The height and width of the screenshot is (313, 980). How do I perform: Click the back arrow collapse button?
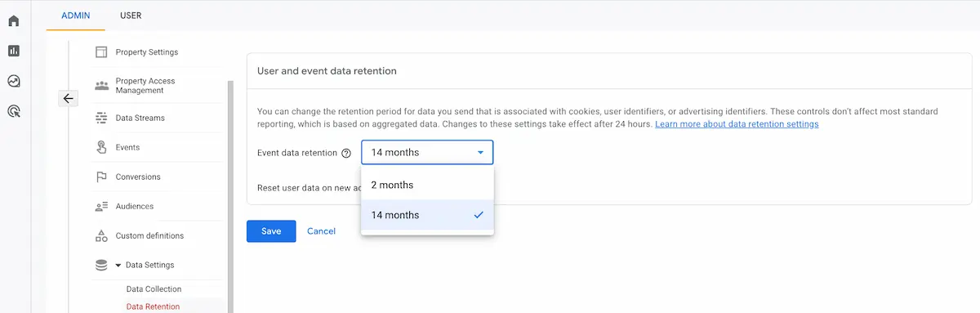pyautogui.click(x=69, y=98)
